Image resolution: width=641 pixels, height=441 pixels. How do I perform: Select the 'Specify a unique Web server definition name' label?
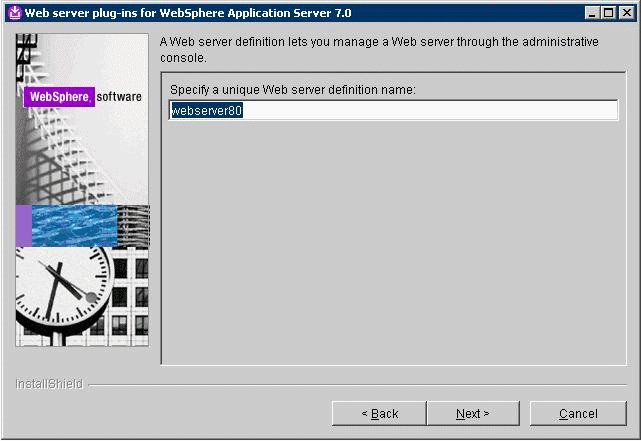click(x=293, y=90)
